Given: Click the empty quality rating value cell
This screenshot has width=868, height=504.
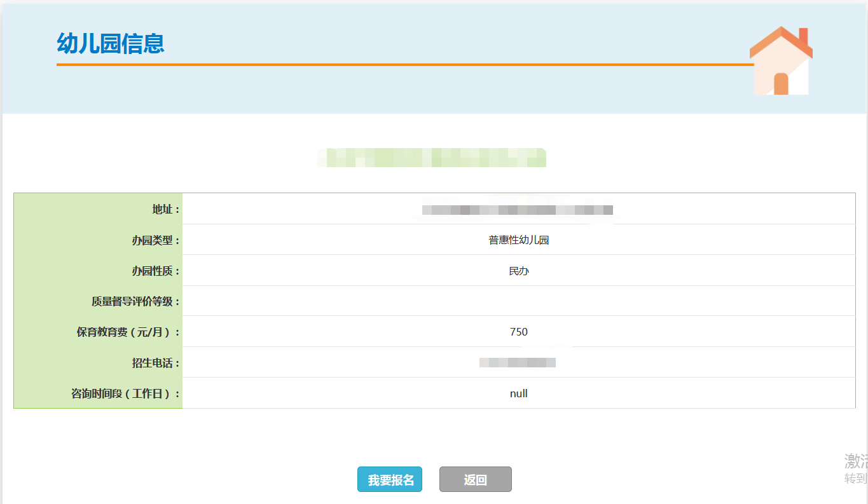Looking at the screenshot, I should (518, 301).
